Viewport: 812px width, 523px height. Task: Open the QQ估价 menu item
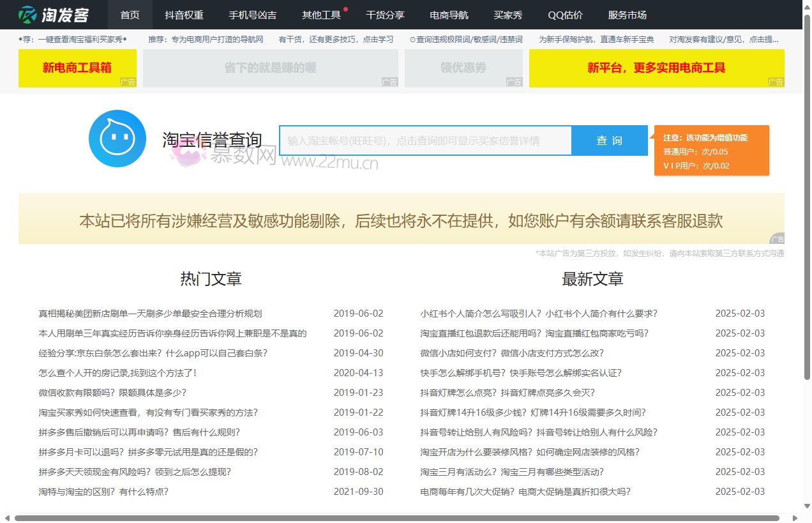click(x=565, y=15)
